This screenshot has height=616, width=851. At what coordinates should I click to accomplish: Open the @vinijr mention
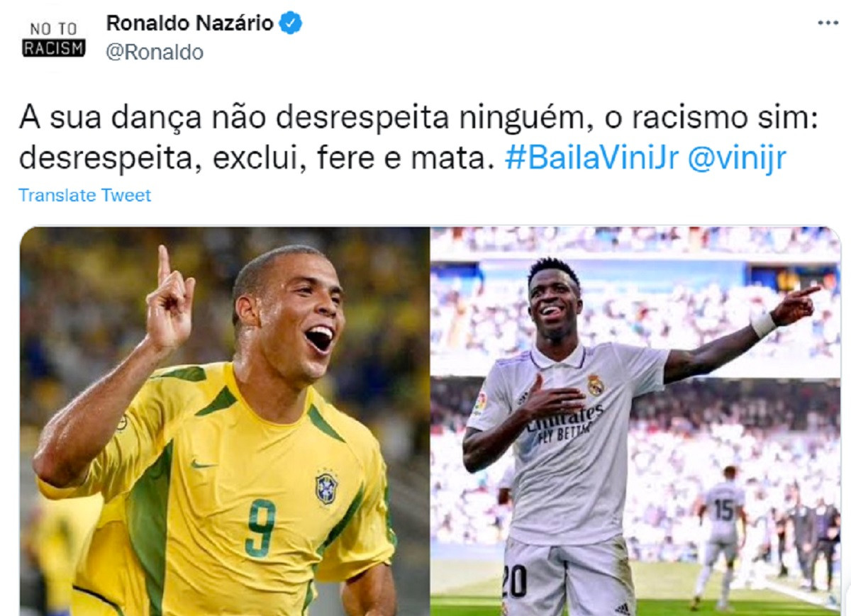coord(736,159)
